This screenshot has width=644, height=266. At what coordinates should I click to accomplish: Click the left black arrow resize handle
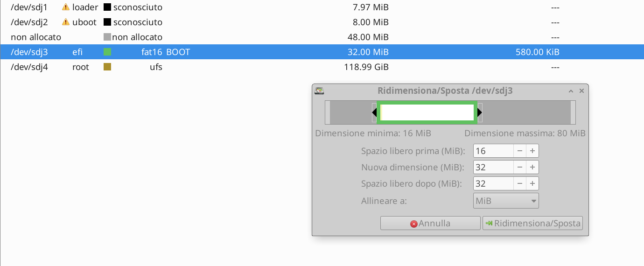coord(374,112)
